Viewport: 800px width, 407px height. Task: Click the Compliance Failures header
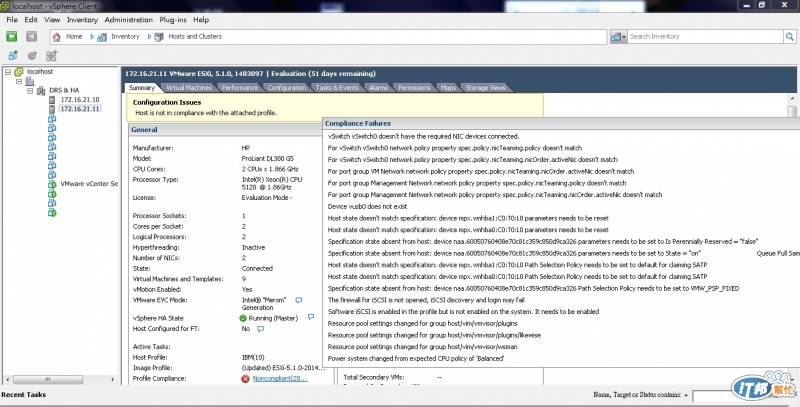pos(358,123)
